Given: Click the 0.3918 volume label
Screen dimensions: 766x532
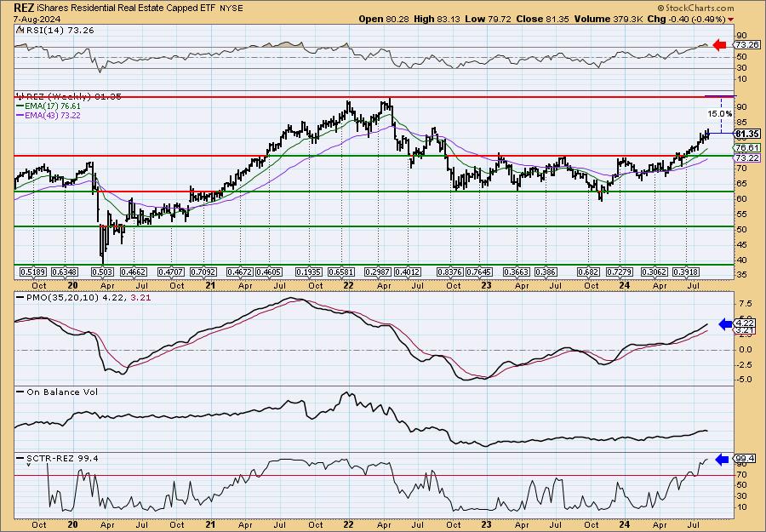Looking at the screenshot, I should coord(685,272).
